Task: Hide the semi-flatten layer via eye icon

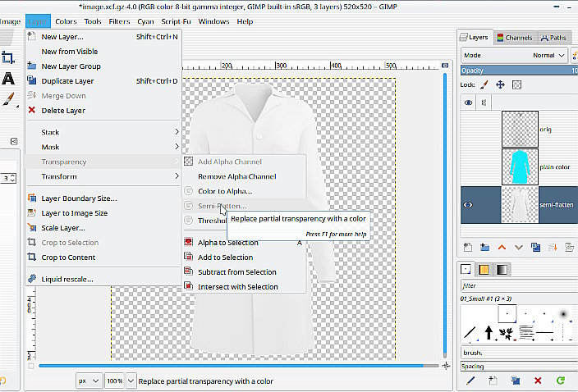Action: point(469,205)
